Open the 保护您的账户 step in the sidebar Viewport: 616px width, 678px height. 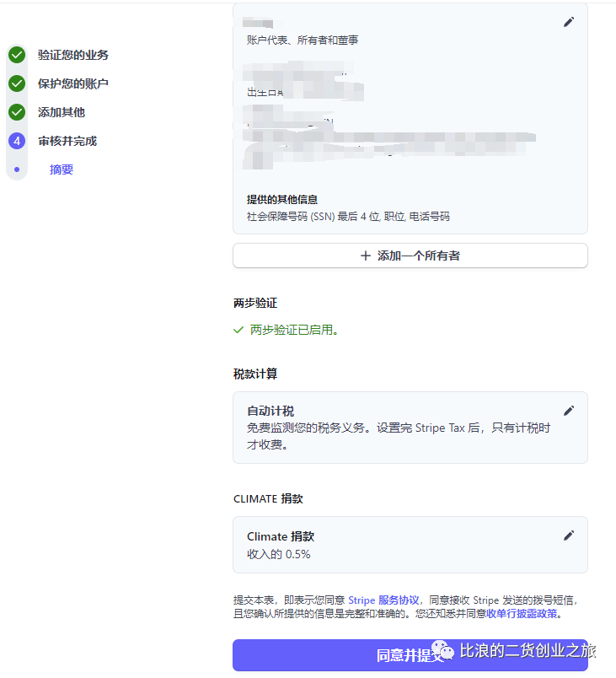(x=73, y=83)
